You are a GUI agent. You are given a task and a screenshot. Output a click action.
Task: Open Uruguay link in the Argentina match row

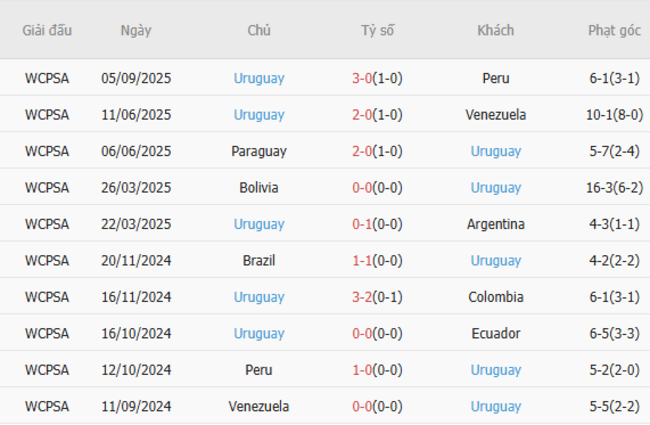coord(259,224)
